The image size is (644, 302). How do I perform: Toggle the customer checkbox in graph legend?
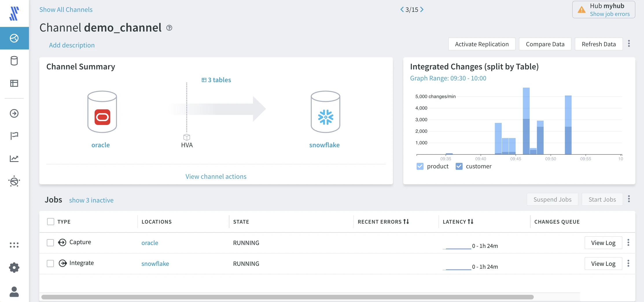(x=459, y=166)
